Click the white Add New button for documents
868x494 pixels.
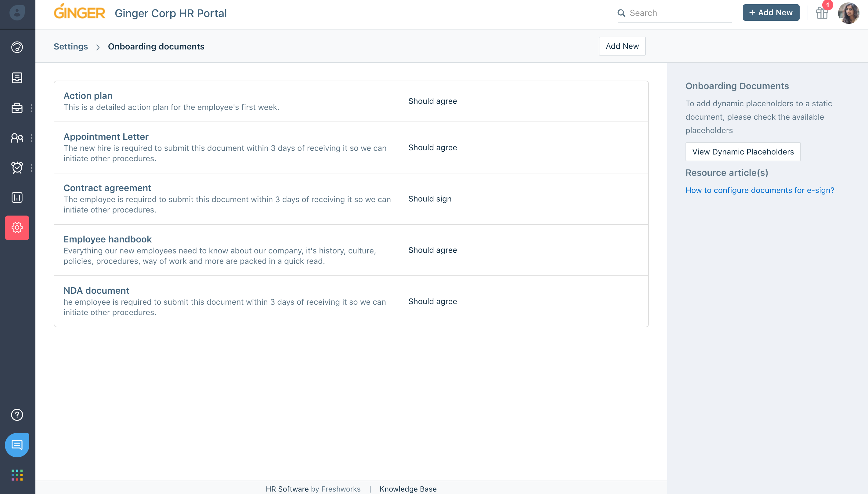click(622, 46)
